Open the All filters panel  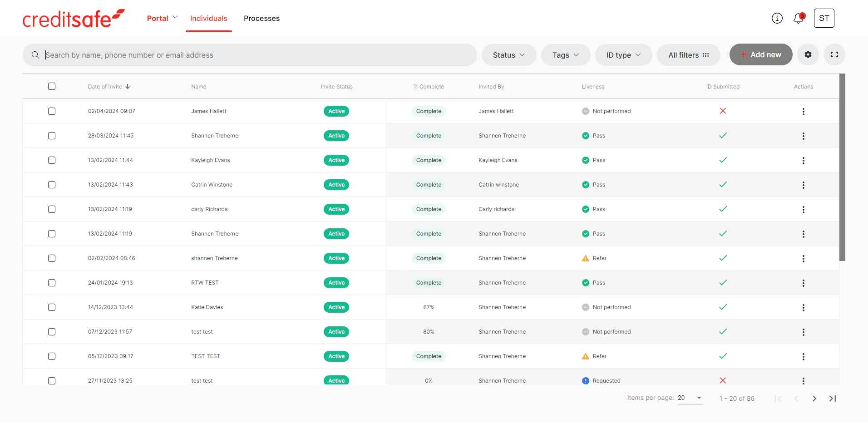688,55
